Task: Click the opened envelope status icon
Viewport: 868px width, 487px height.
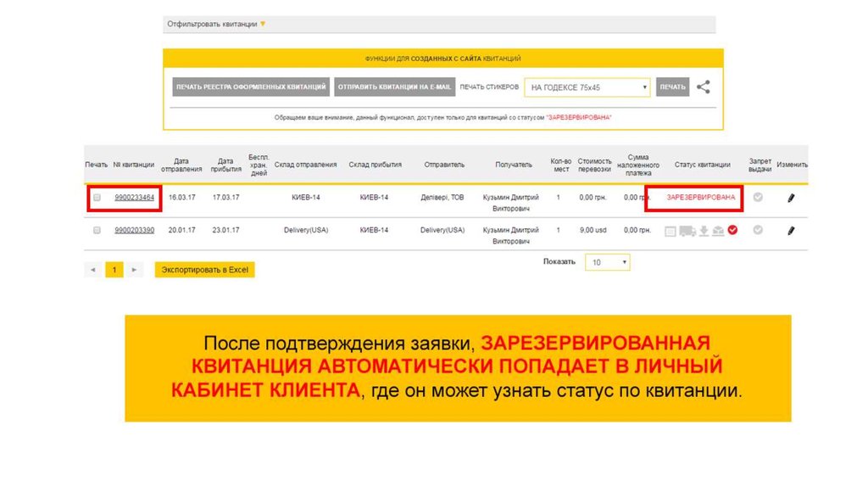Action: pos(718,230)
